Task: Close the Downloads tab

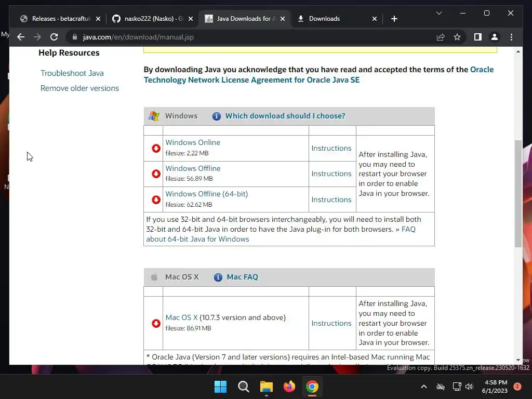Action: (x=375, y=19)
